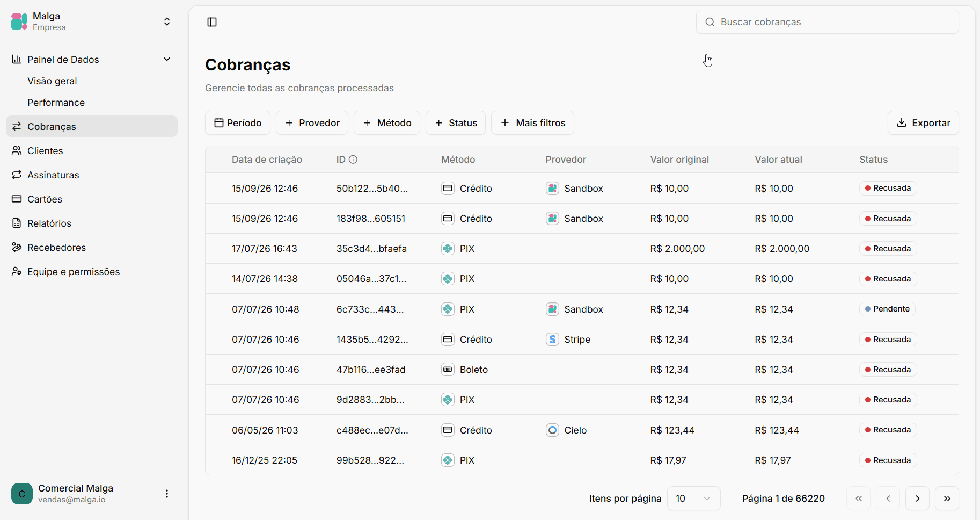Click the Relatórios document icon
Image resolution: width=980 pixels, height=520 pixels.
pos(17,223)
